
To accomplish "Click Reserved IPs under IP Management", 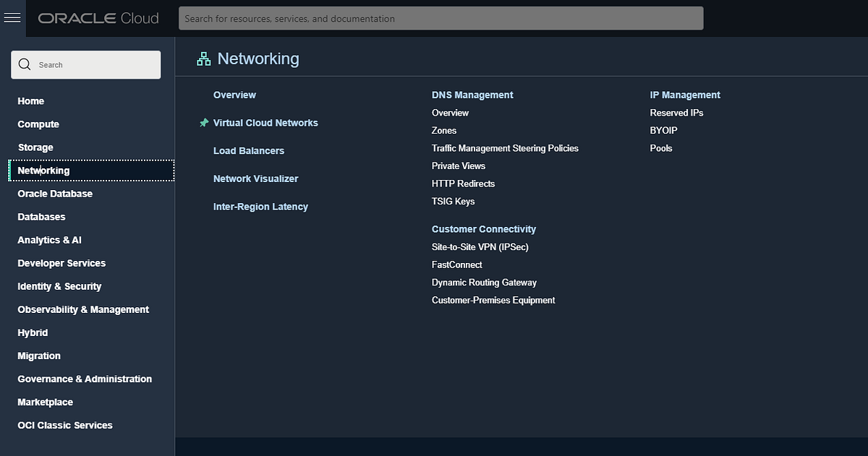I will [676, 113].
